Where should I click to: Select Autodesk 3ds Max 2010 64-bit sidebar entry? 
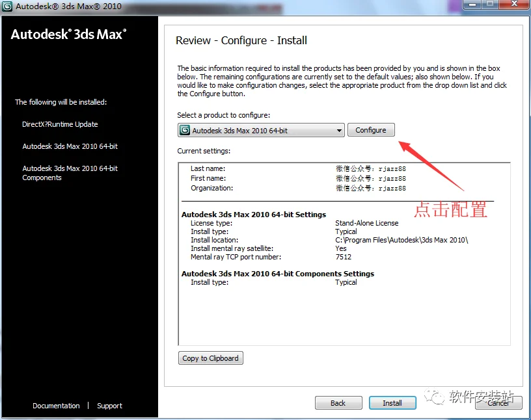pos(70,146)
